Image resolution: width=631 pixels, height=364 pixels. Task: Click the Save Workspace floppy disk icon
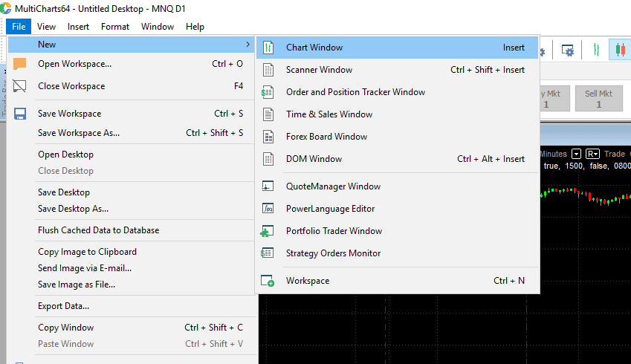click(20, 114)
